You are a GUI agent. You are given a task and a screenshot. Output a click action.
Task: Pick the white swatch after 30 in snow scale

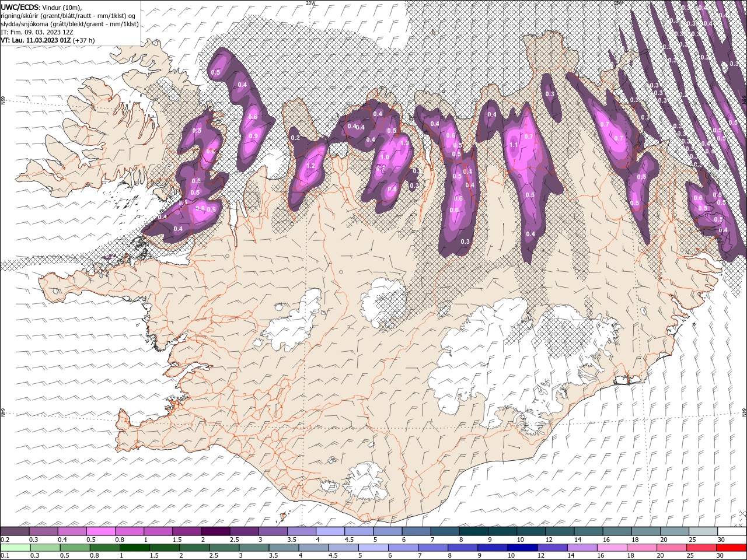pyautogui.click(x=732, y=531)
